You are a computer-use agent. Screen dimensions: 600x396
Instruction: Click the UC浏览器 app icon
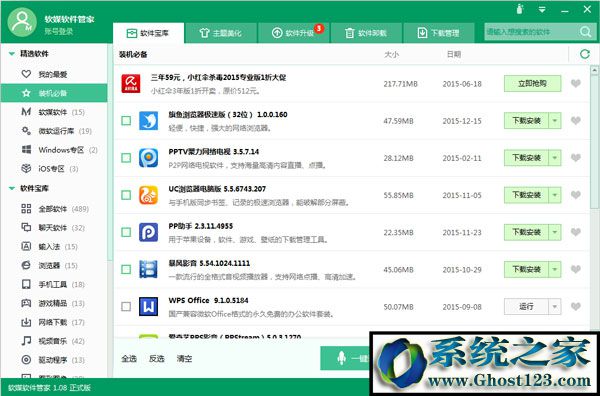coord(148,195)
